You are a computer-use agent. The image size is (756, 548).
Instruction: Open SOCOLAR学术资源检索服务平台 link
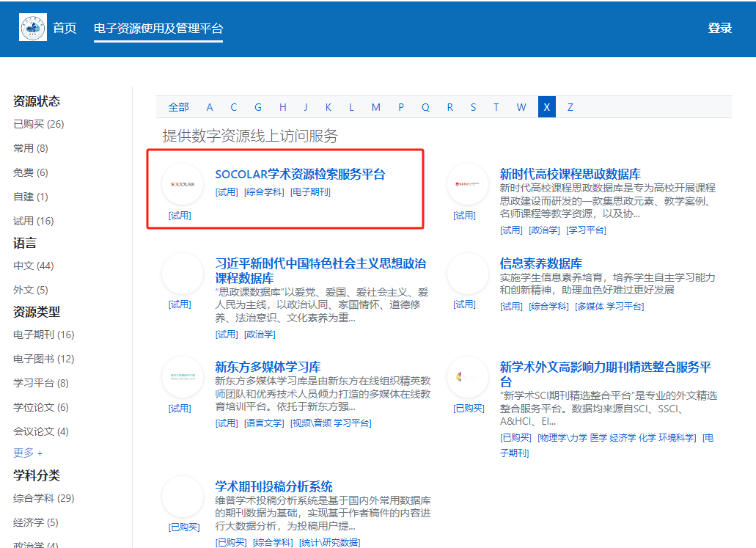299,175
